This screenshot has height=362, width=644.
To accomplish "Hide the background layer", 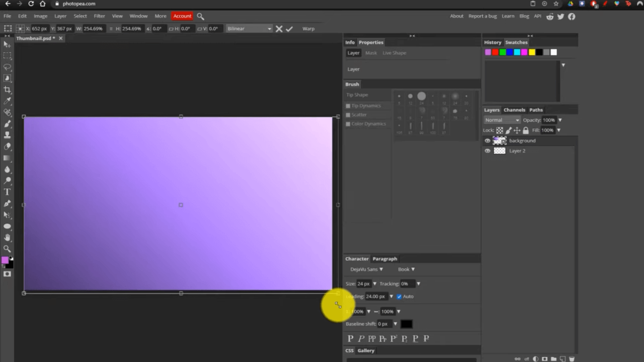I will [x=487, y=141].
